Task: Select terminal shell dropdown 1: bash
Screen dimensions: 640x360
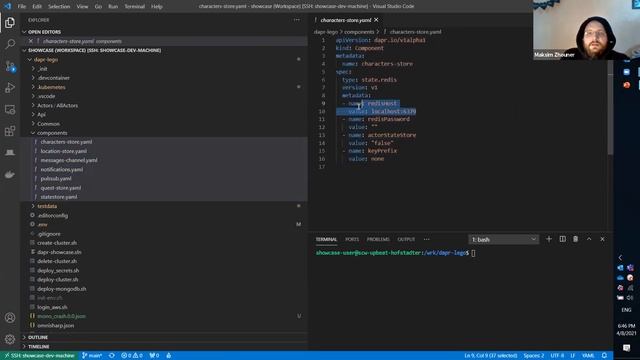Action: click(x=503, y=240)
